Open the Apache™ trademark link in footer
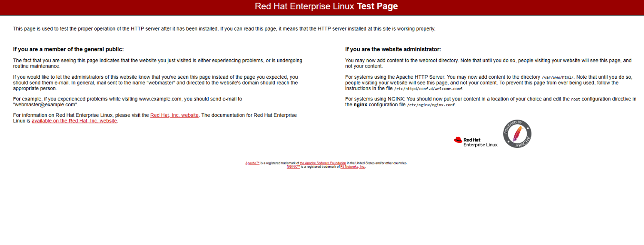 [252, 163]
